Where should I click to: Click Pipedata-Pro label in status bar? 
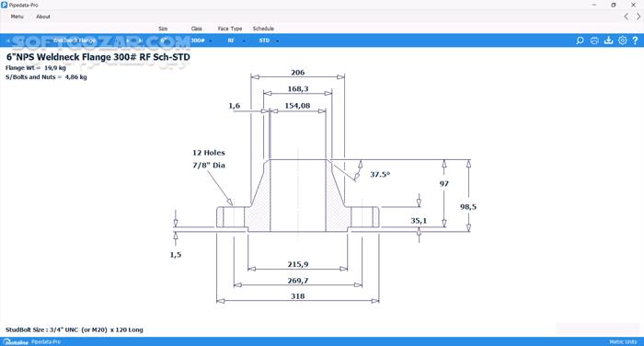[x=46, y=342]
